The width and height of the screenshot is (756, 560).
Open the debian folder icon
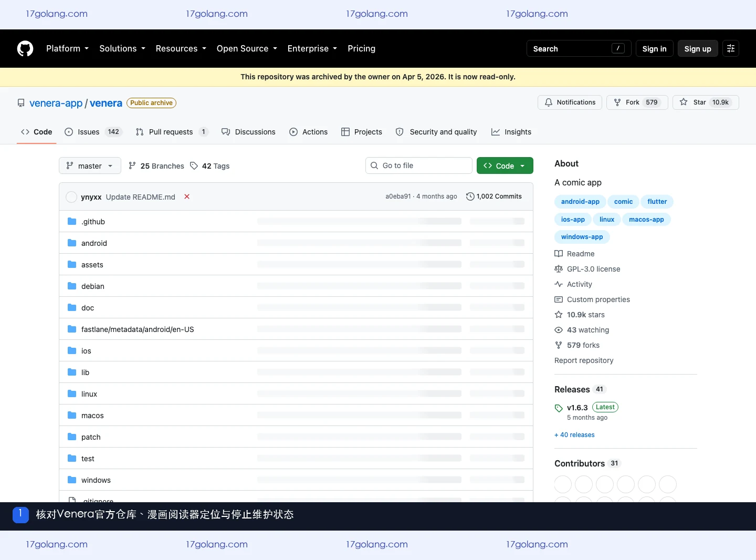click(x=72, y=286)
